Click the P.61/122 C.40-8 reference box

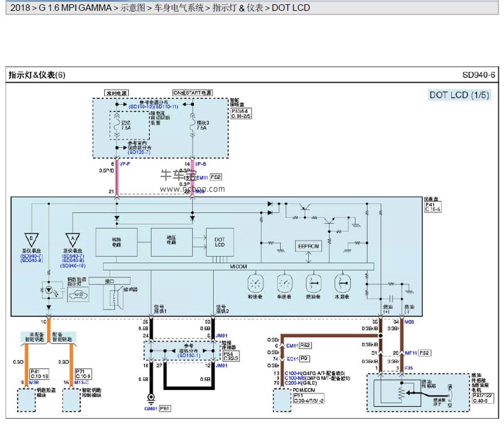(482, 398)
